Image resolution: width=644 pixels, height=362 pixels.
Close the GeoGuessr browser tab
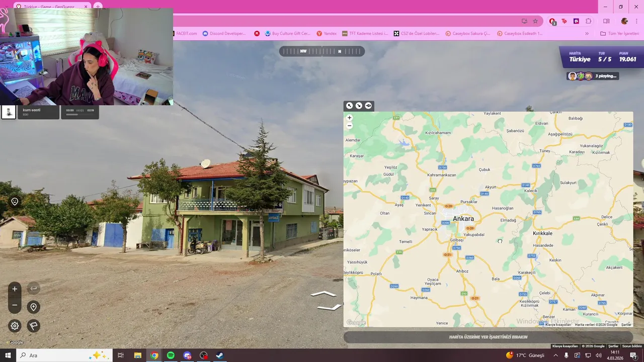pyautogui.click(x=86, y=7)
